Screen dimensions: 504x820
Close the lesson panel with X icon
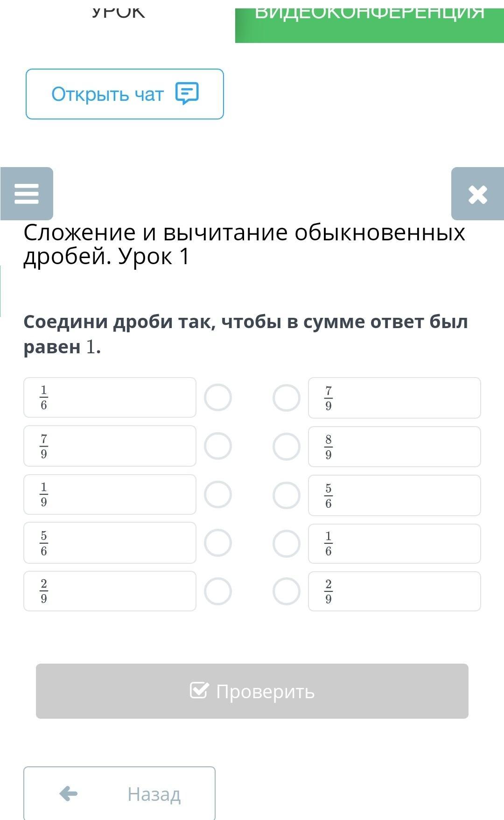tap(477, 194)
